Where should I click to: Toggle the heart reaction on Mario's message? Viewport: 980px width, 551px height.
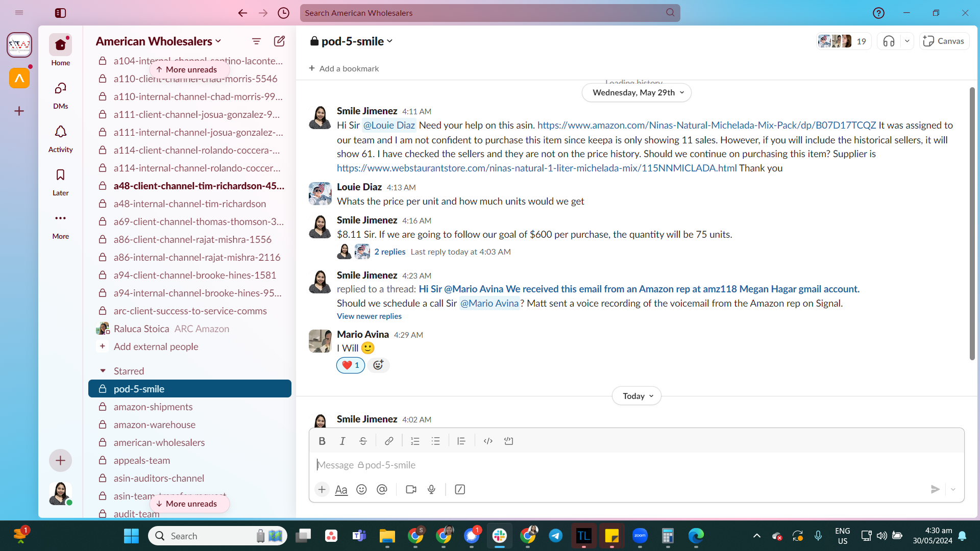[x=351, y=365]
